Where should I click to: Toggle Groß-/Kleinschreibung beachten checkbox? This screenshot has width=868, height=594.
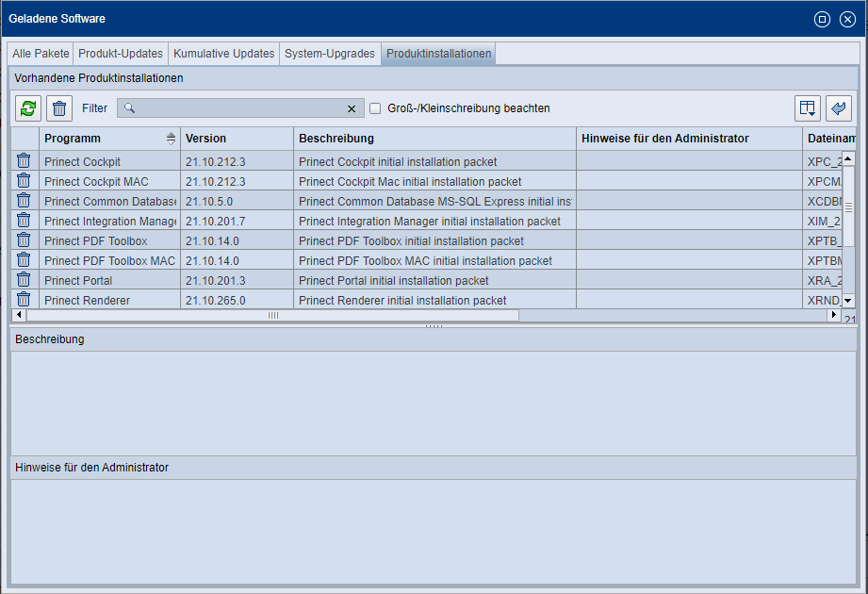pos(375,108)
